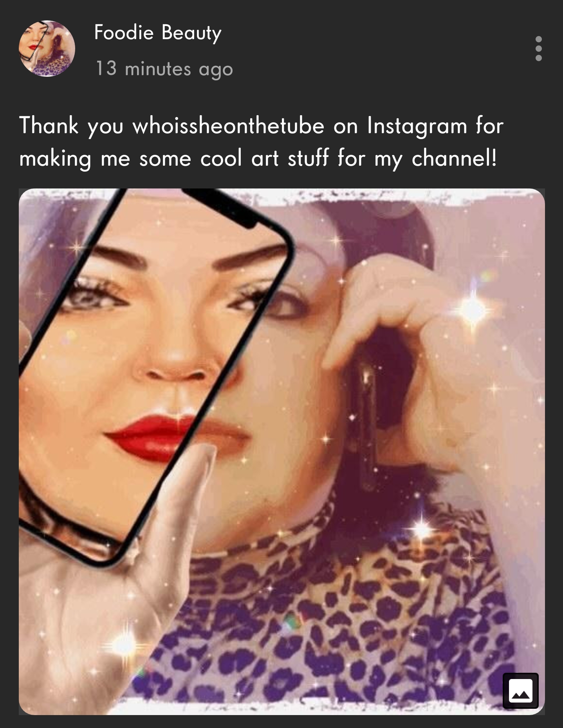Viewport: 563px width, 728px height.
Task: Tap the open palm holding the phone frame
Action: pyautogui.click(x=117, y=588)
